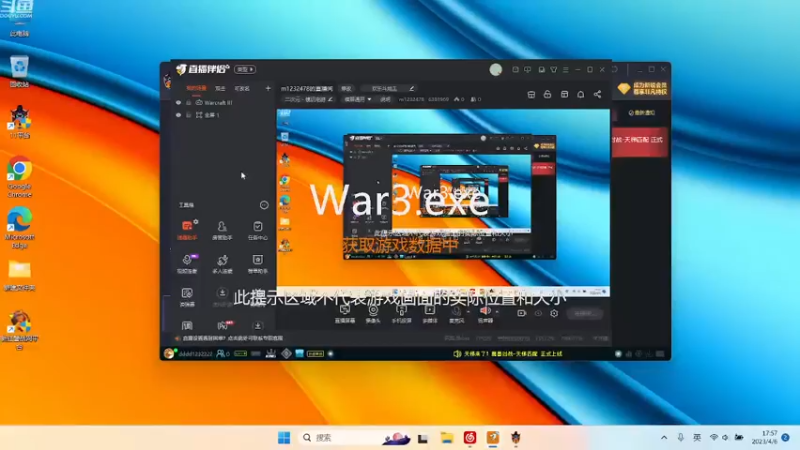
Task: Switch to the third scene tab
Action: (242, 88)
